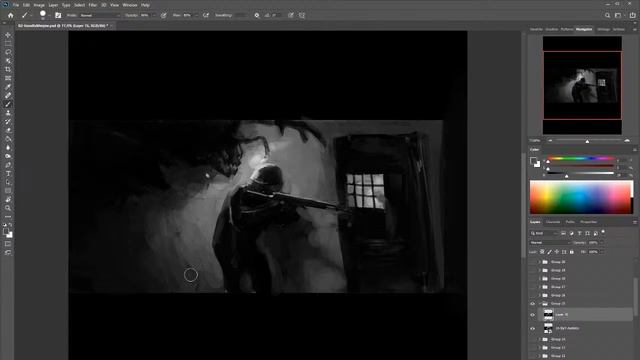Toggle pressure for size button
This screenshot has width=640, height=360.
[291, 16]
